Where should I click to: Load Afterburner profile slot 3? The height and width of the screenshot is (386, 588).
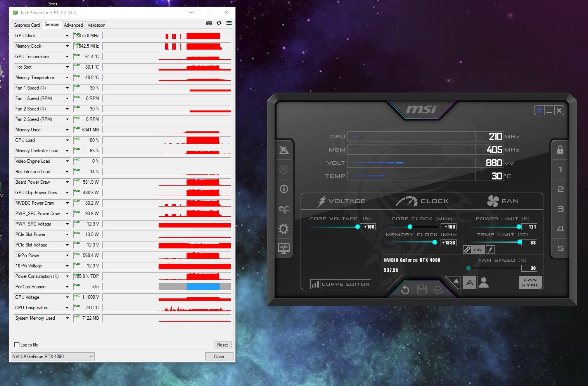(x=560, y=209)
